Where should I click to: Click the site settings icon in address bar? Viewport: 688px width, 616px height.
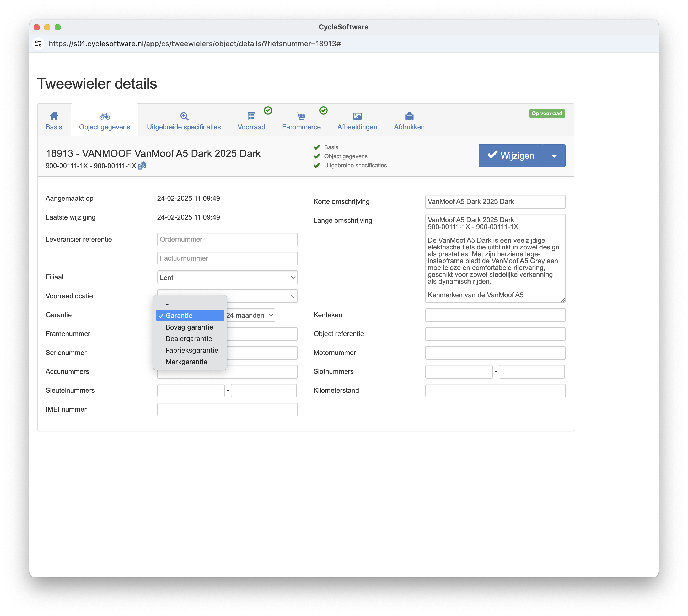point(39,44)
